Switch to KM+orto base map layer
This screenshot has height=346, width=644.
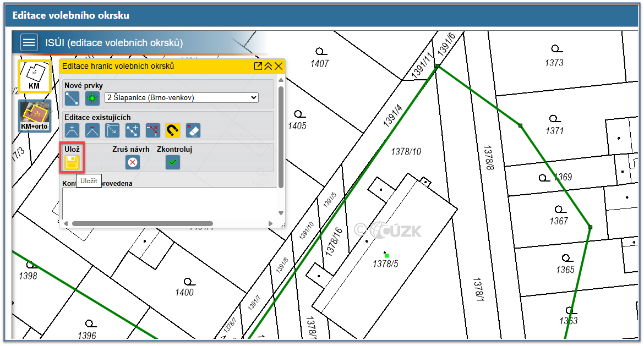(x=34, y=116)
